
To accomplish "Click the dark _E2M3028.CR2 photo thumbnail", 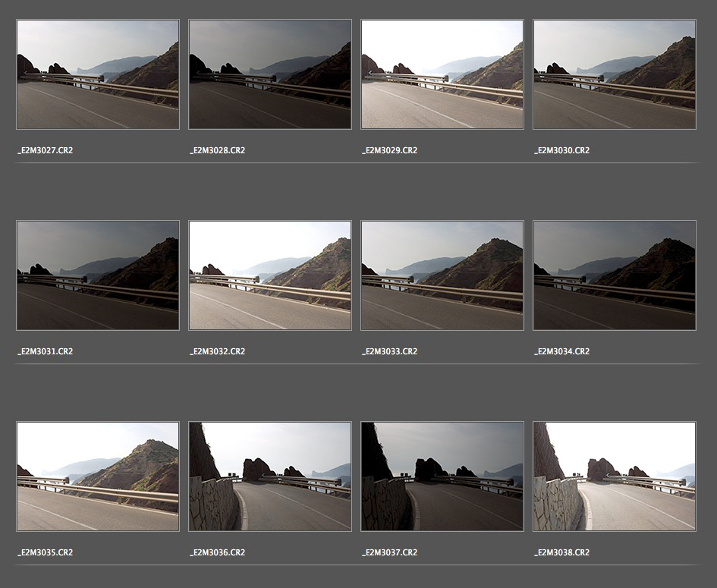I will click(x=270, y=74).
